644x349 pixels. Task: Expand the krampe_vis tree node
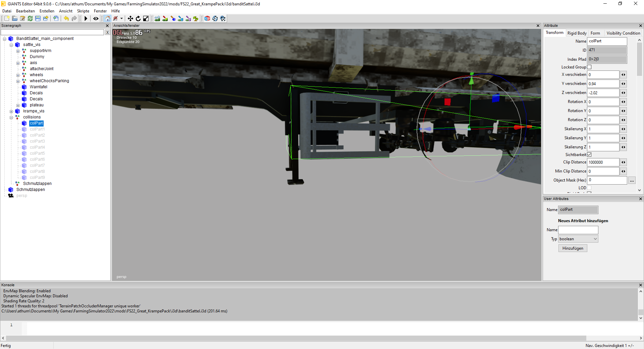tap(11, 111)
